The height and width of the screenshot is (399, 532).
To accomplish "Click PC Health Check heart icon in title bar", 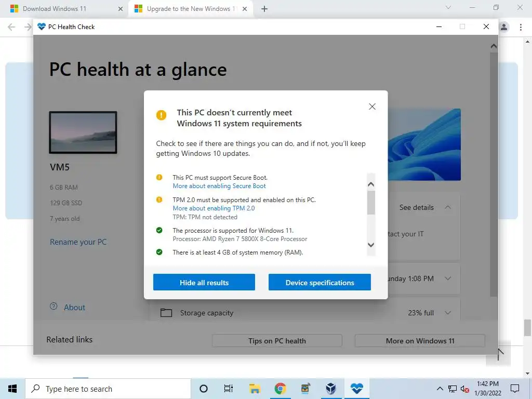I will (42, 26).
